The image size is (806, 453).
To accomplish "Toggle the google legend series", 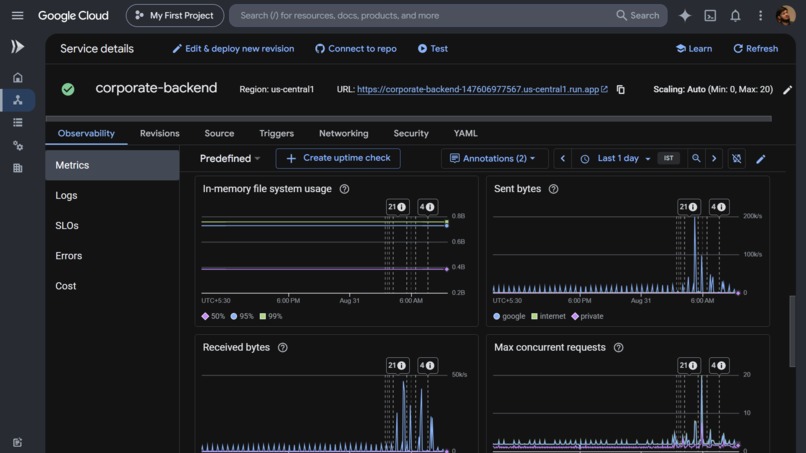I will 509,316.
